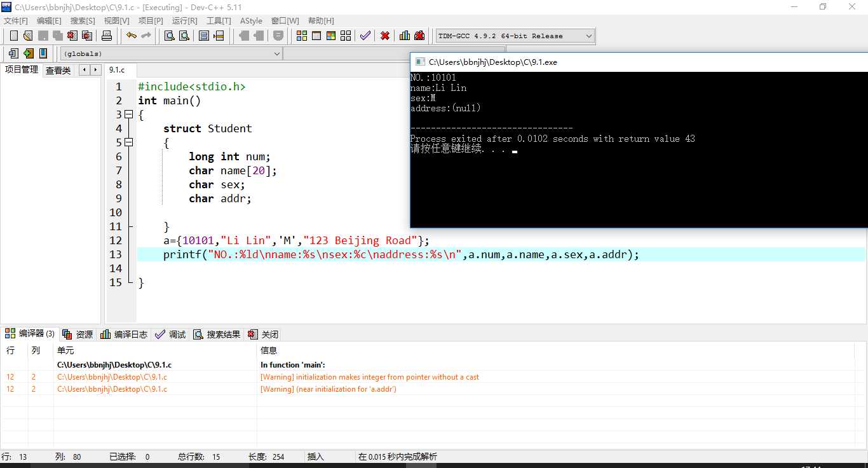This screenshot has height=468, width=868.
Task: Click the Goto Function icon
Action: [204, 36]
